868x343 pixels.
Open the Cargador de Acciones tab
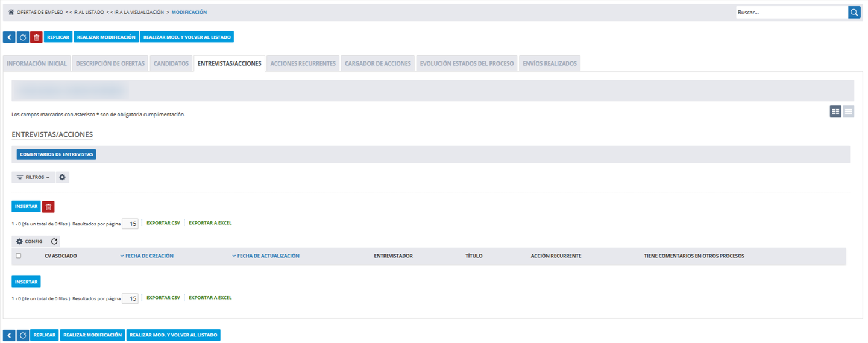point(378,63)
